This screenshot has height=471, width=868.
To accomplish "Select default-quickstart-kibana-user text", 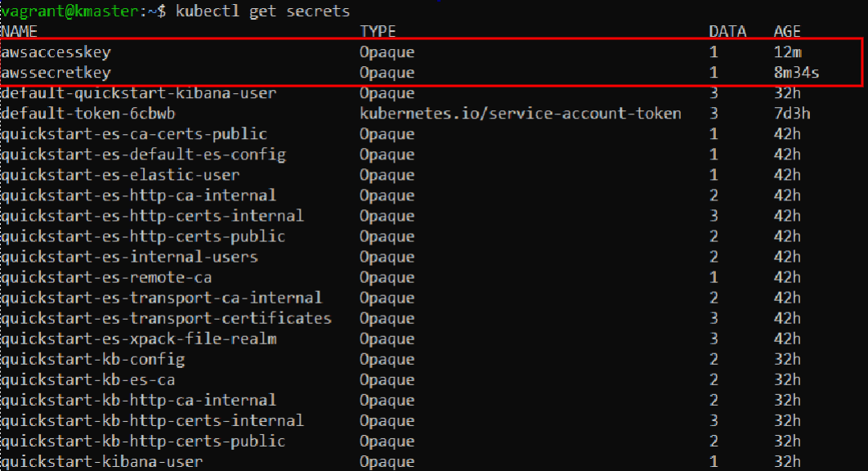I will (138, 93).
